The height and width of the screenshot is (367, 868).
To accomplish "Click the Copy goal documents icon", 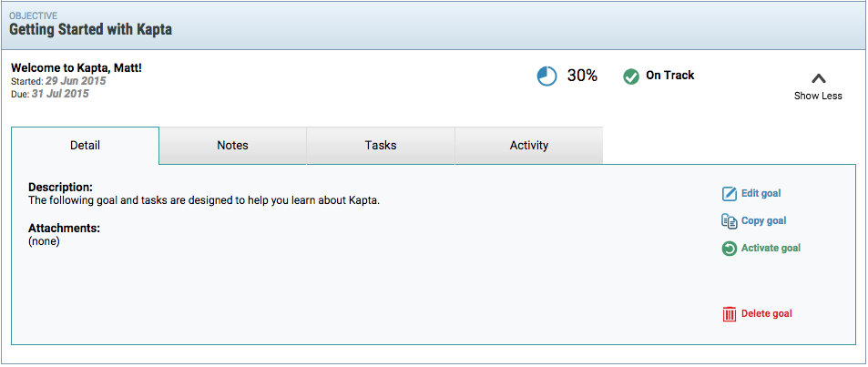I will pyautogui.click(x=730, y=221).
